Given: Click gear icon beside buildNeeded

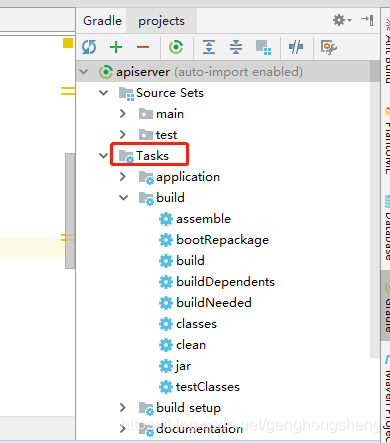Looking at the screenshot, I should 166,303.
